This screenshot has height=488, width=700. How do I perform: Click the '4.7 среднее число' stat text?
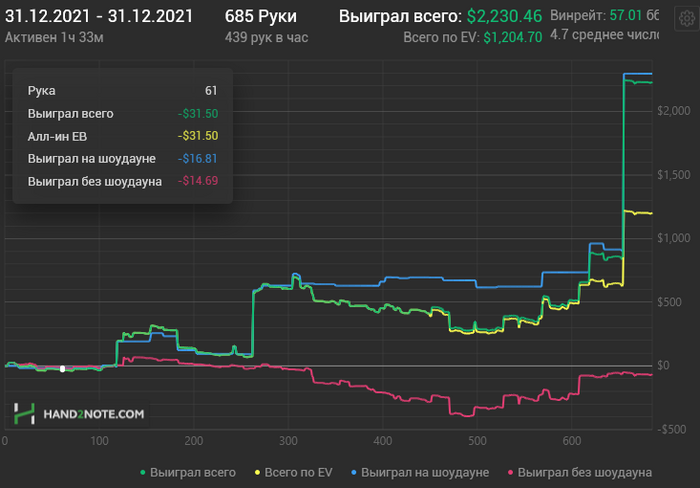tap(604, 35)
